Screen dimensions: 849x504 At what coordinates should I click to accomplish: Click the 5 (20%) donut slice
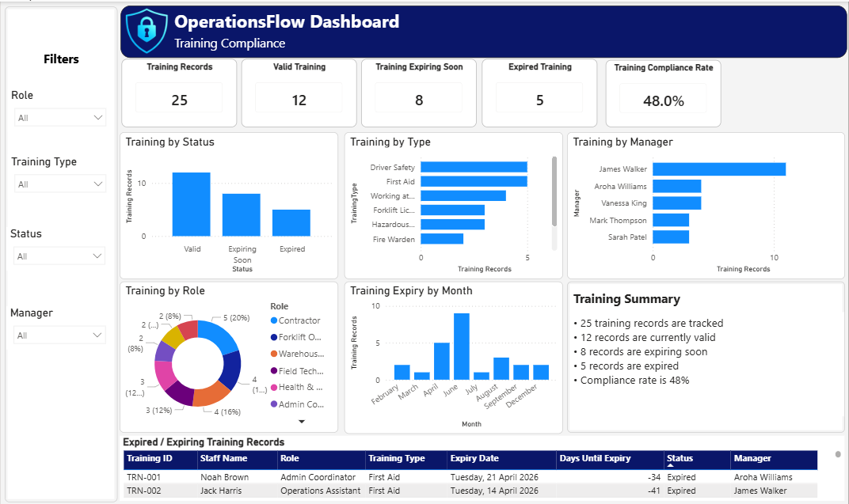coord(219,335)
